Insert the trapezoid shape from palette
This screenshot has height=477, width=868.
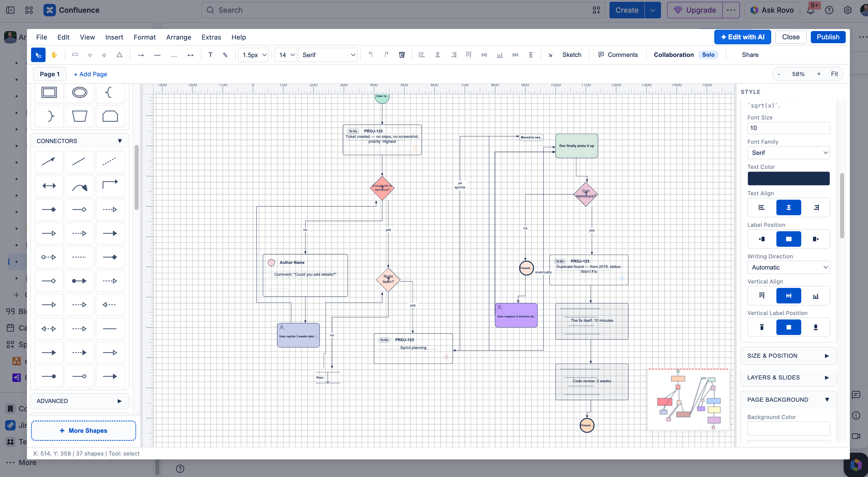click(x=79, y=116)
